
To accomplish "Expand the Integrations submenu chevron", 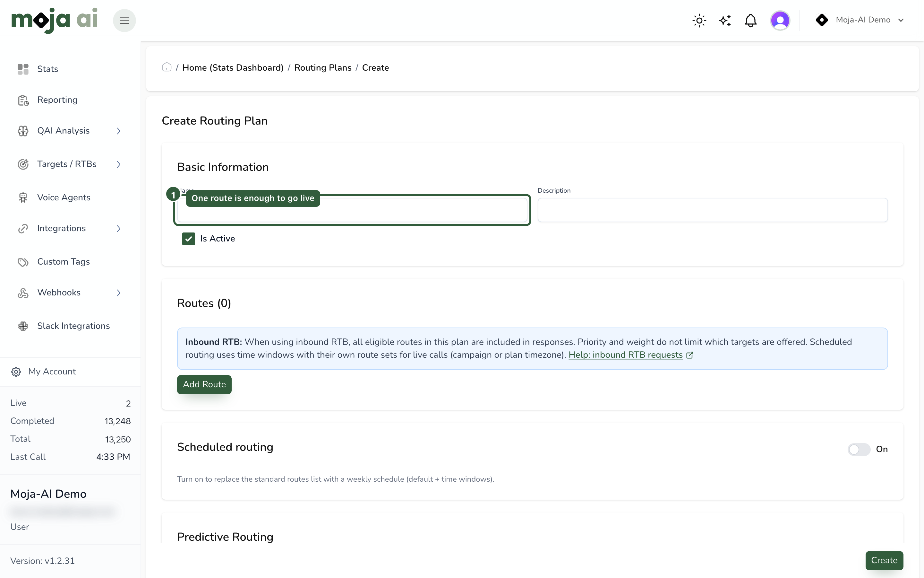I will [x=118, y=229].
